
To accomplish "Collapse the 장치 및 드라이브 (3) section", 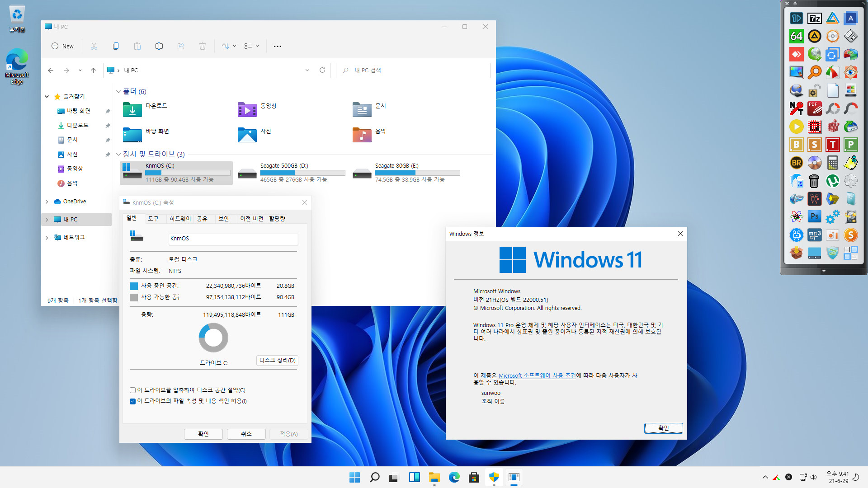I will coord(118,155).
